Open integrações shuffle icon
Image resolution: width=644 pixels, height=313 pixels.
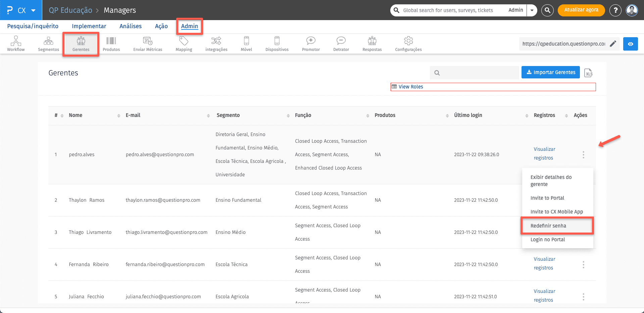point(216,44)
